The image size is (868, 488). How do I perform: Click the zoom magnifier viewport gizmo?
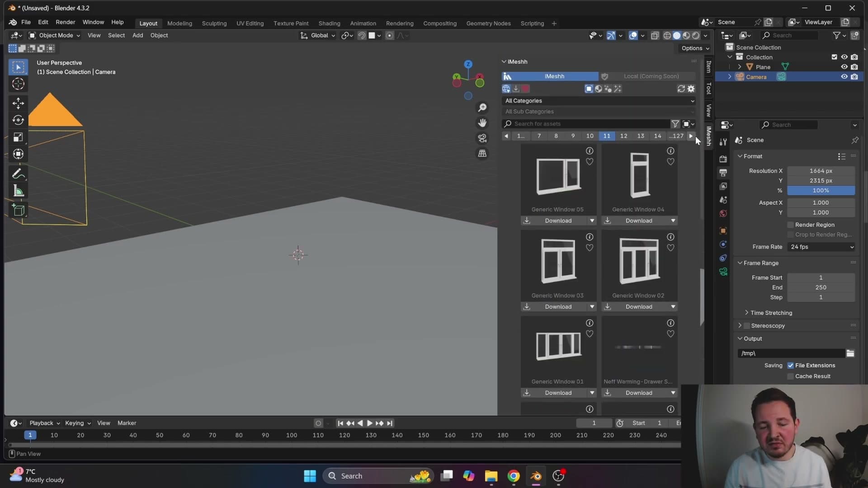tap(482, 108)
